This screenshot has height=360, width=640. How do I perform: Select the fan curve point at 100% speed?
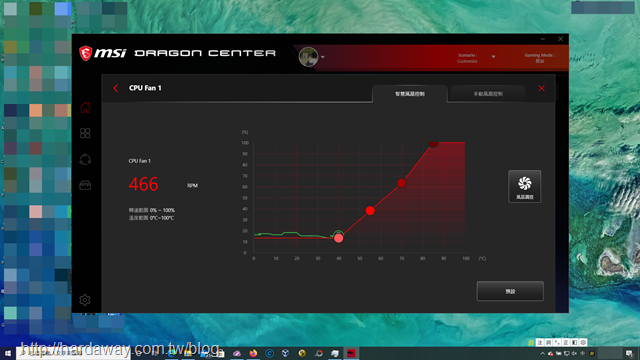click(433, 143)
